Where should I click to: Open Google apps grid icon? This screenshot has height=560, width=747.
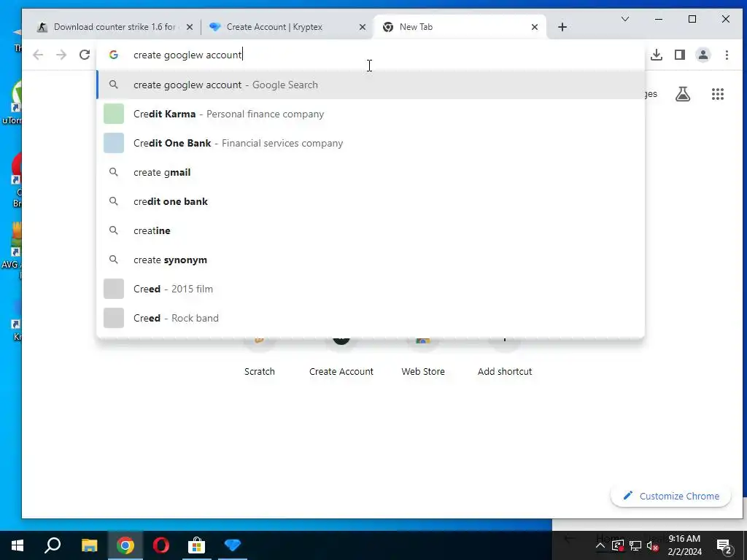(x=718, y=94)
